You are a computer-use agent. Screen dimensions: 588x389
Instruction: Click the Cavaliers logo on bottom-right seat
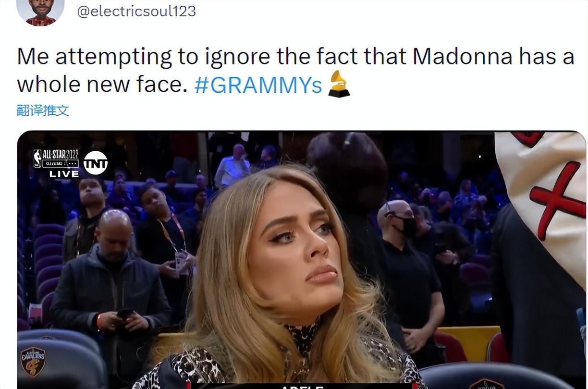487,384
